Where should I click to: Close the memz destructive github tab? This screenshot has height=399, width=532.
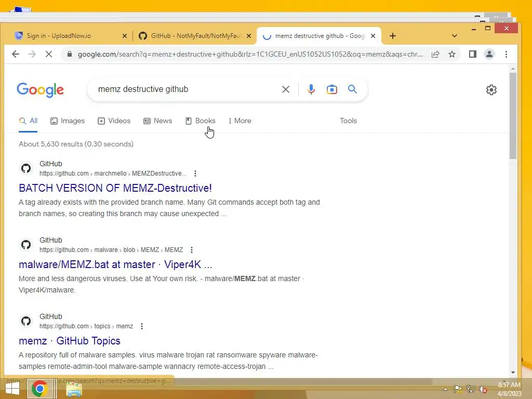click(373, 36)
